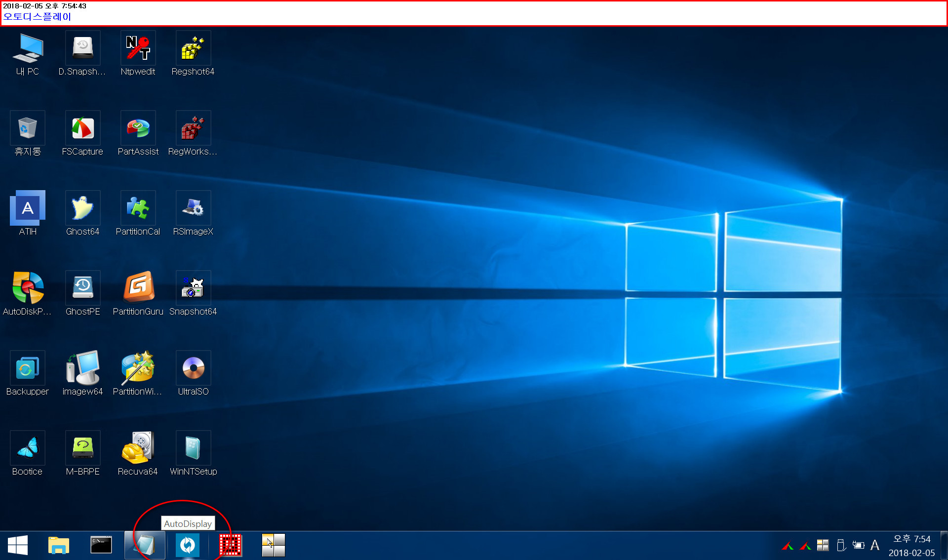Open the taskbar clock showing 오후 7:54
The image size is (948, 560).
[x=912, y=546]
